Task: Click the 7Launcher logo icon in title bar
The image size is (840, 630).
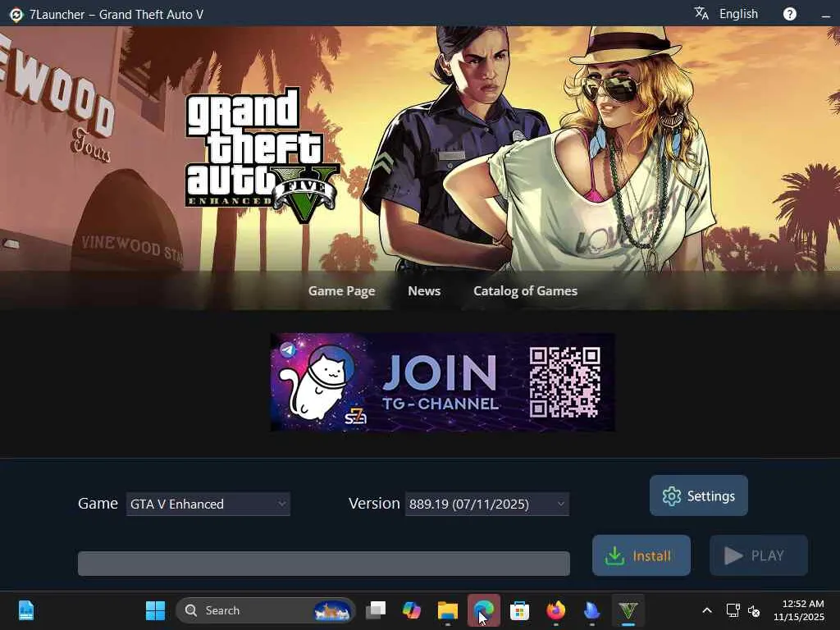Action: [x=16, y=15]
